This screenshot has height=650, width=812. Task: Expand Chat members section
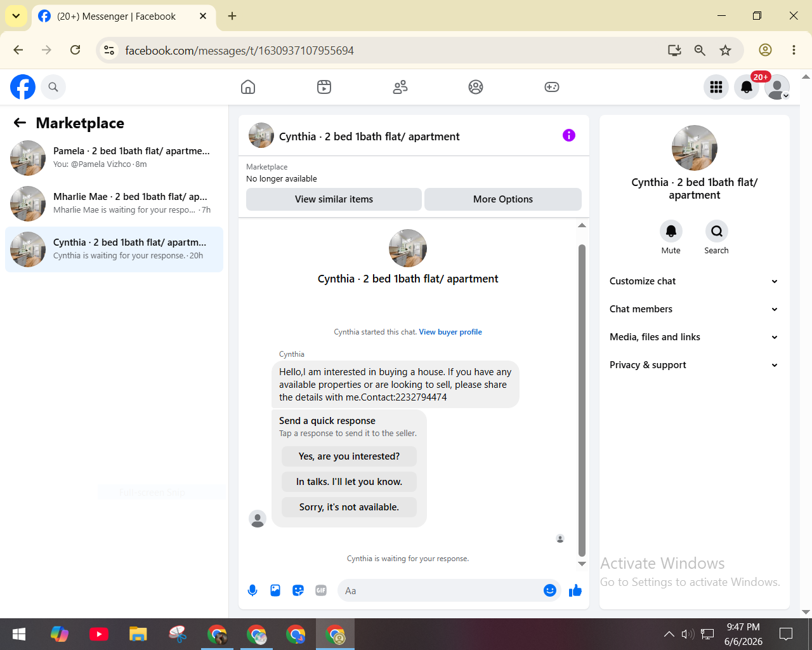tap(694, 309)
